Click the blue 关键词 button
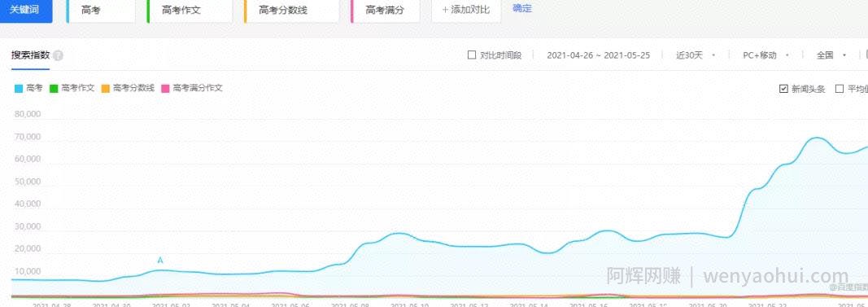 tap(26, 10)
